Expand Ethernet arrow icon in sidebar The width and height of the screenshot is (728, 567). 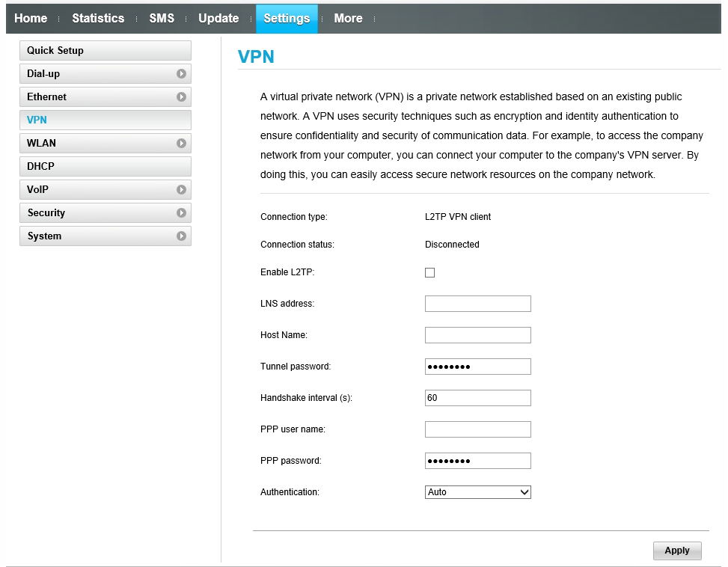181,97
